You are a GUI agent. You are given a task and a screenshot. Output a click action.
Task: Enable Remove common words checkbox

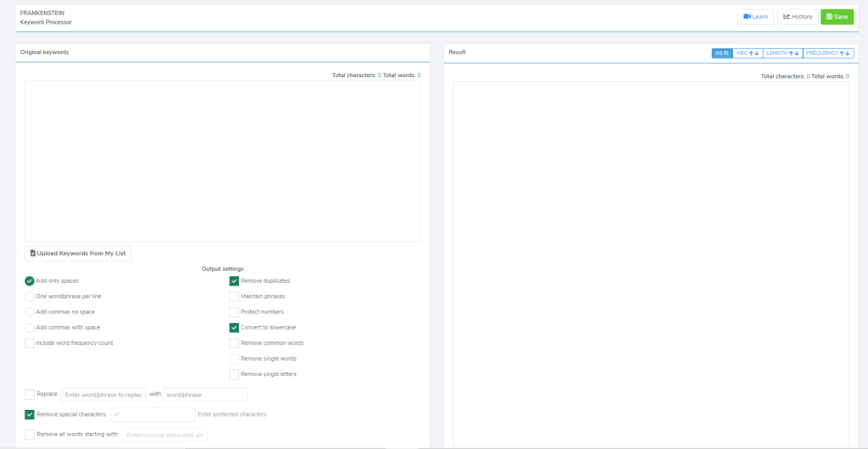[x=234, y=343]
